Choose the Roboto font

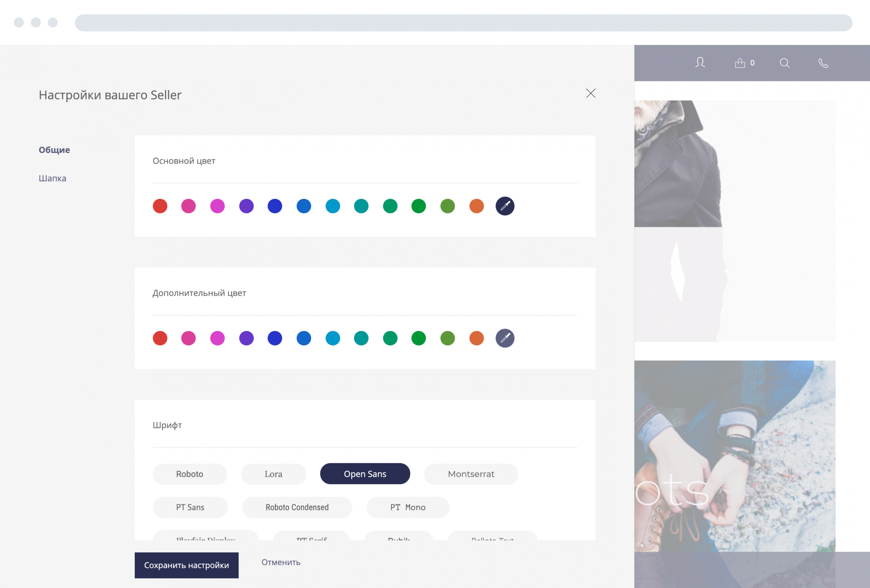point(189,474)
